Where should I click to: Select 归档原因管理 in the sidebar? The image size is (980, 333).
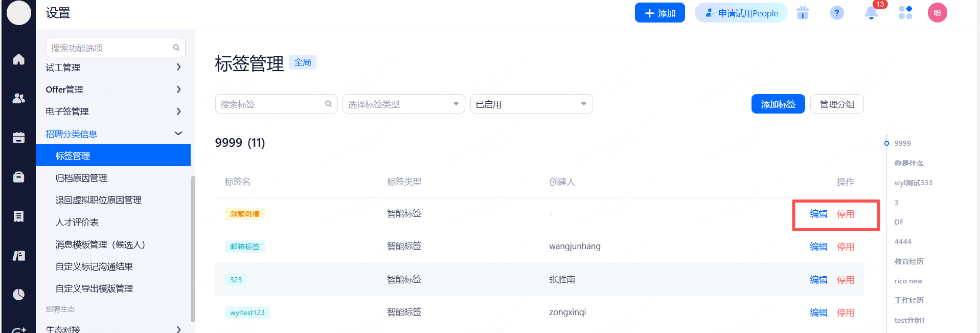point(81,178)
